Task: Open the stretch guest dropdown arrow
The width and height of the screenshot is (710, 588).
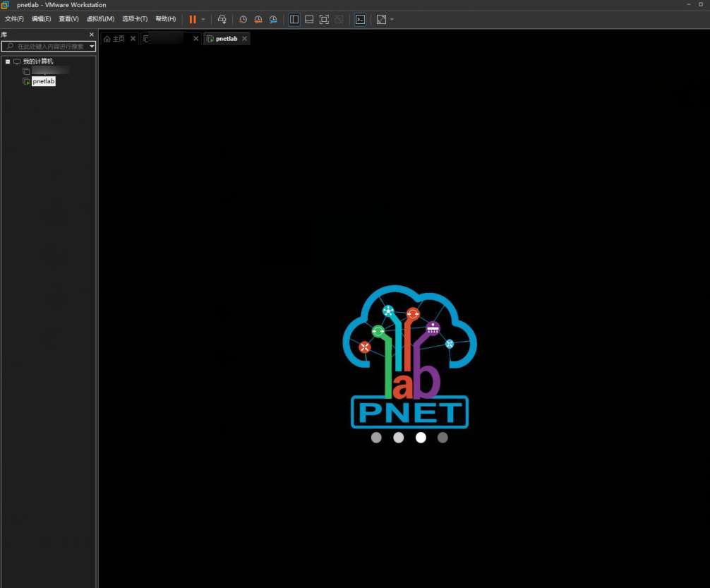Action: (392, 19)
